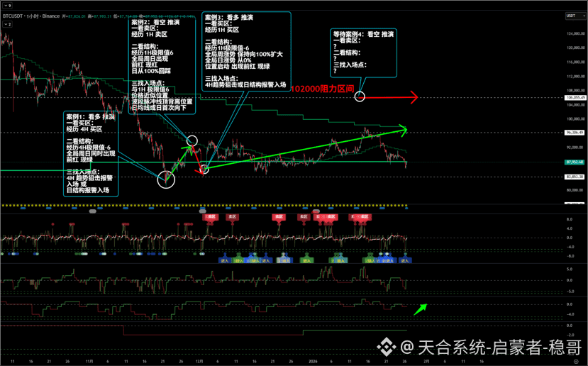Click the 12月 label on time axis
This screenshot has height=366, width=588.
[199, 362]
